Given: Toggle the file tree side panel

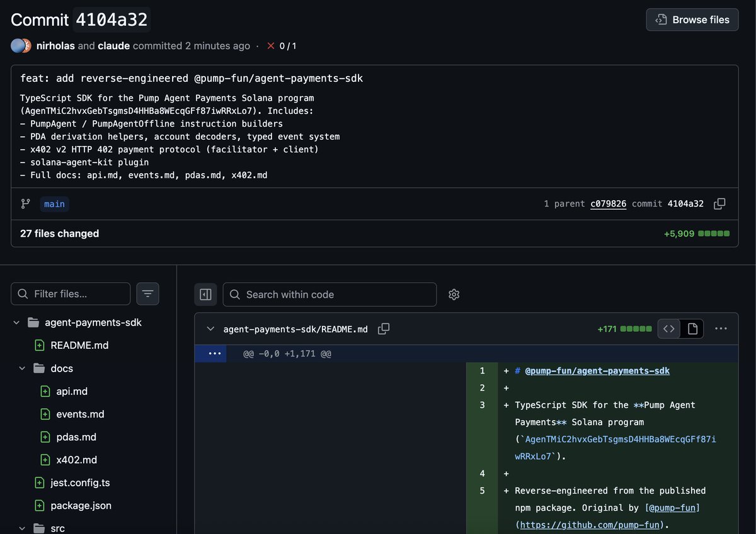Looking at the screenshot, I should click(205, 294).
